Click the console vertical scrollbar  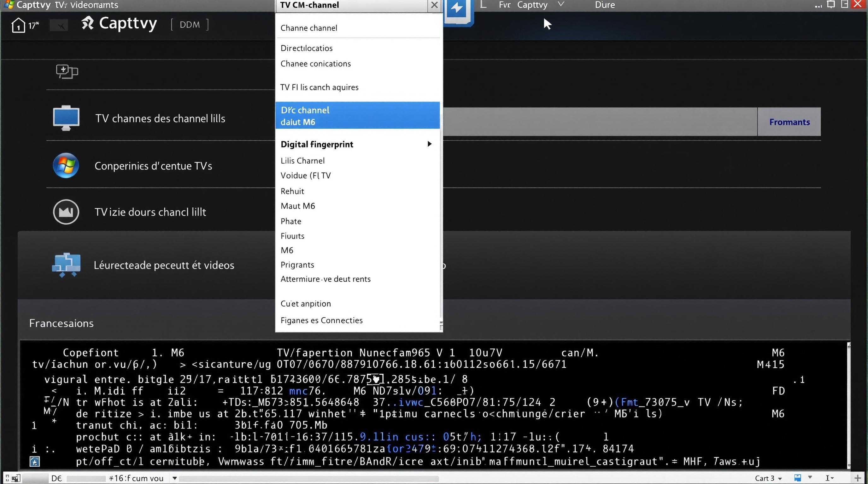(848, 405)
